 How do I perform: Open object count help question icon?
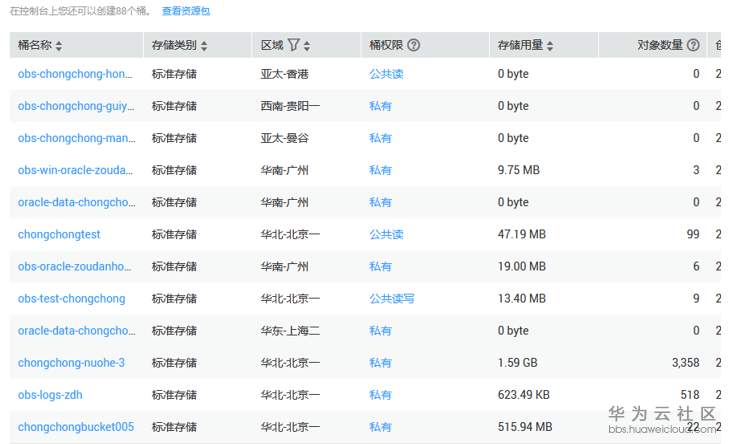pyautogui.click(x=693, y=45)
